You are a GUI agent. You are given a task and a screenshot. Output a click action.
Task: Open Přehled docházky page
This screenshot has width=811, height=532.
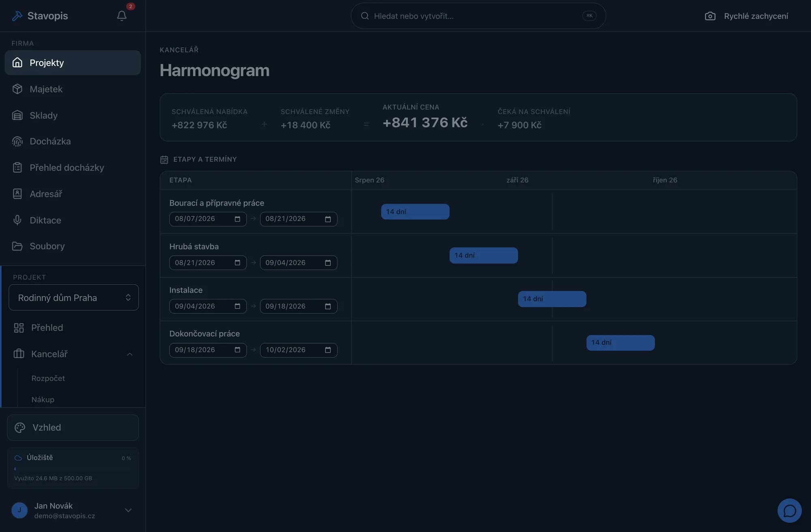click(x=73, y=168)
